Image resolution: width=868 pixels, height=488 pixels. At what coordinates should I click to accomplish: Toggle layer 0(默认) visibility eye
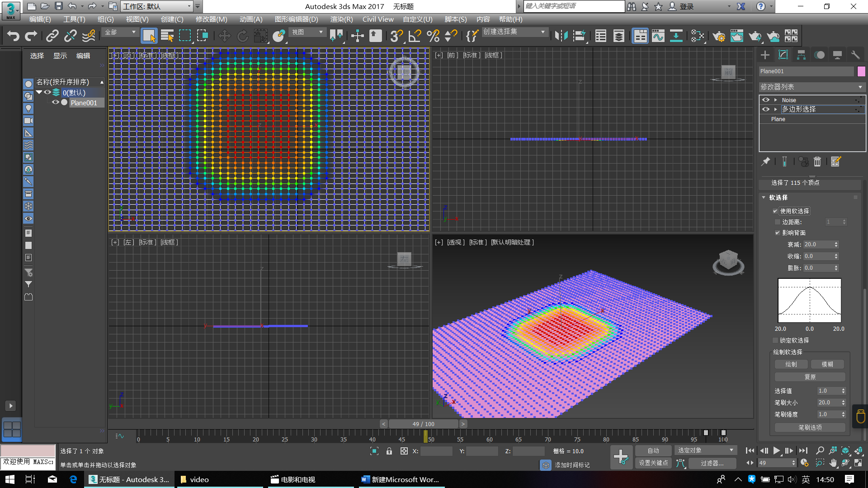click(47, 92)
